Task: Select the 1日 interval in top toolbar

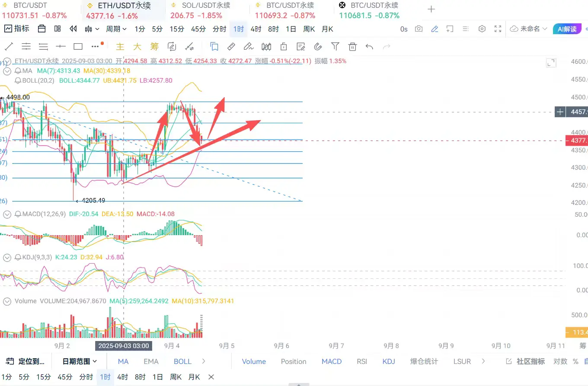Action: coord(291,29)
